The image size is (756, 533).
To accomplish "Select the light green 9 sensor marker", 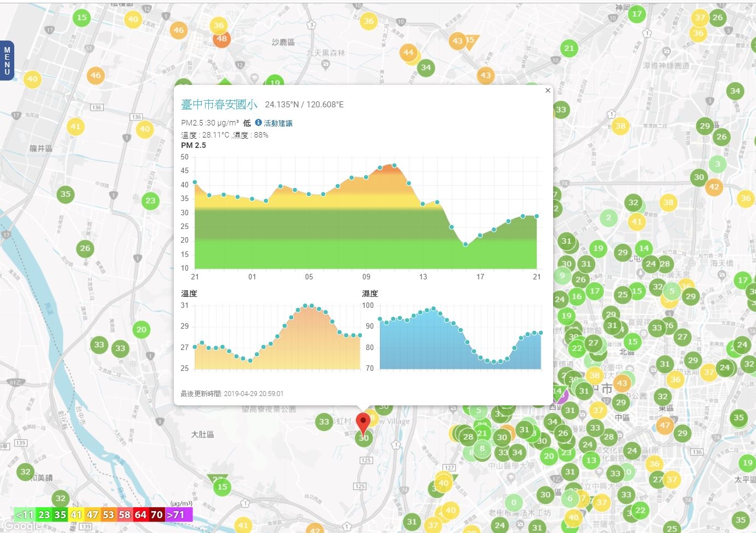I will (x=562, y=276).
